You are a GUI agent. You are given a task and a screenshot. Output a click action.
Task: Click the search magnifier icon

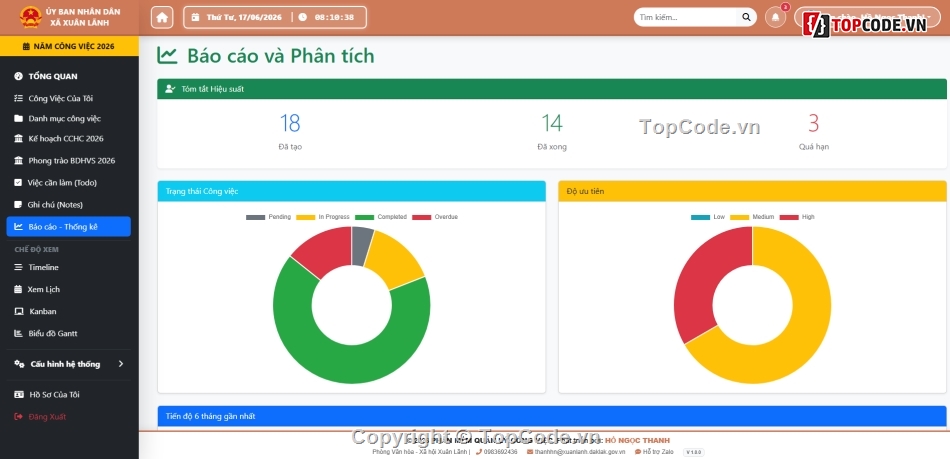746,17
